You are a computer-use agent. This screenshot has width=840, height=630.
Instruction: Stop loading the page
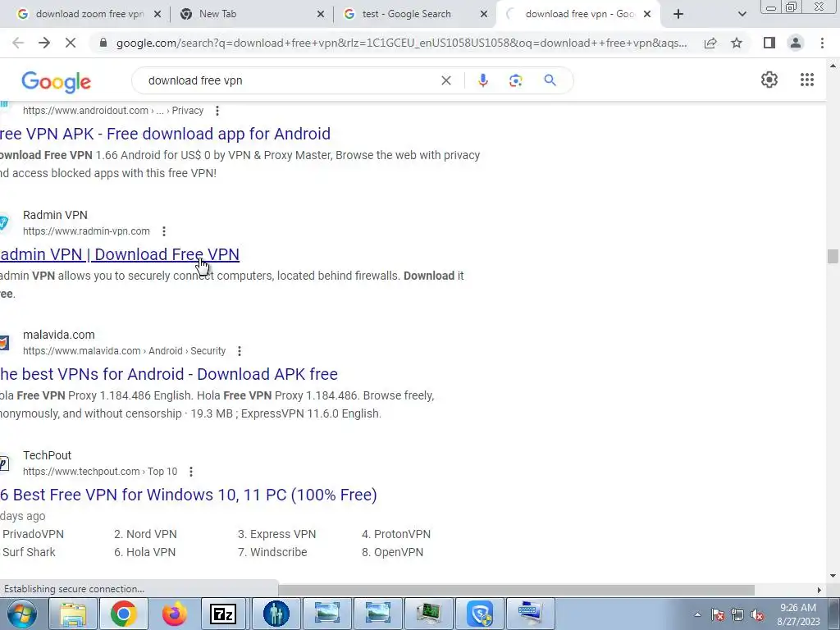point(71,43)
